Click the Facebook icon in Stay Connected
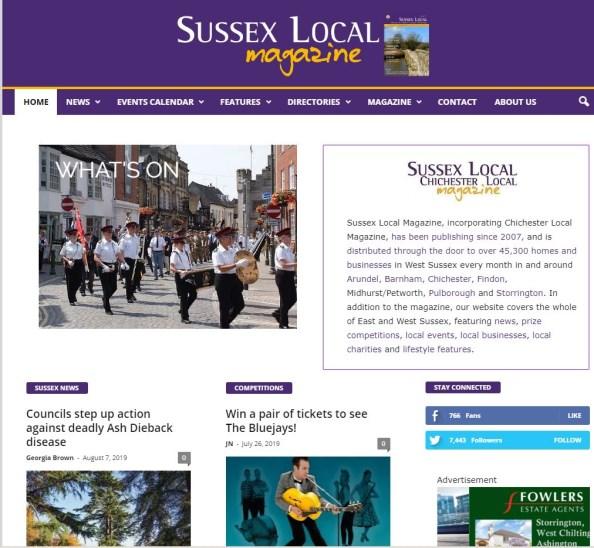The height and width of the screenshot is (548, 594). coord(435,415)
